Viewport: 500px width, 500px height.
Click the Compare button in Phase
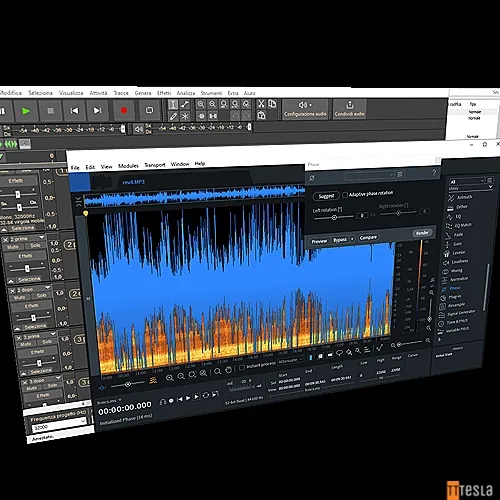coord(368,237)
